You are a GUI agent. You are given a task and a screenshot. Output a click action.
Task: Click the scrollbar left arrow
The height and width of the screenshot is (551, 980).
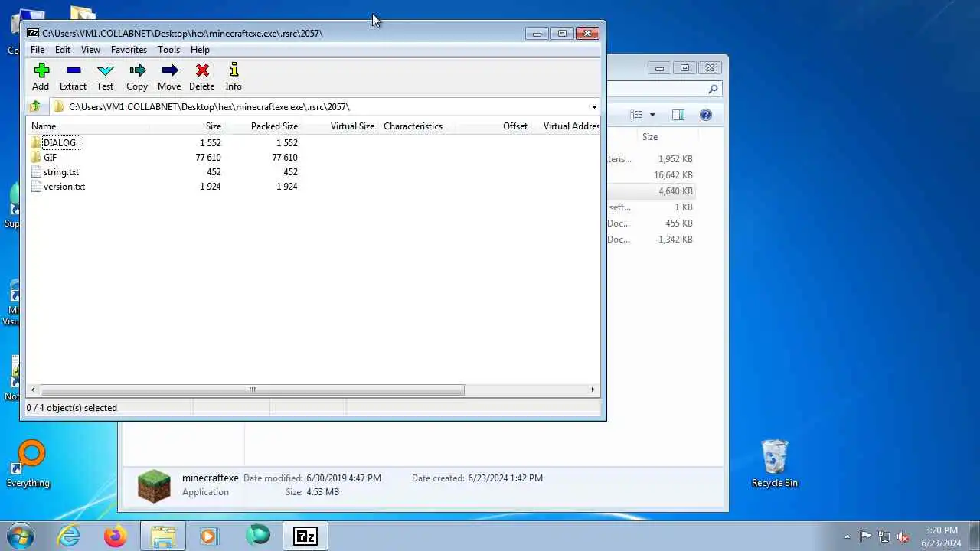(x=32, y=390)
